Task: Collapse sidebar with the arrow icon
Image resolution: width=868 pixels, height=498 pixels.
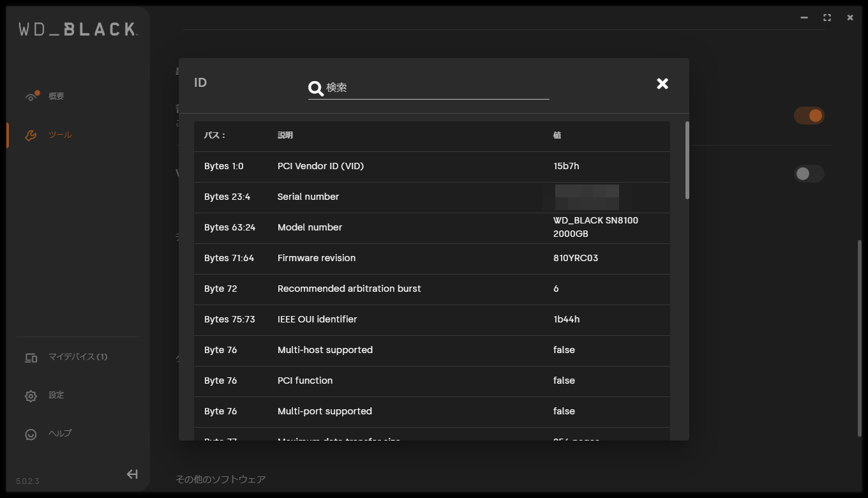Action: (132, 474)
